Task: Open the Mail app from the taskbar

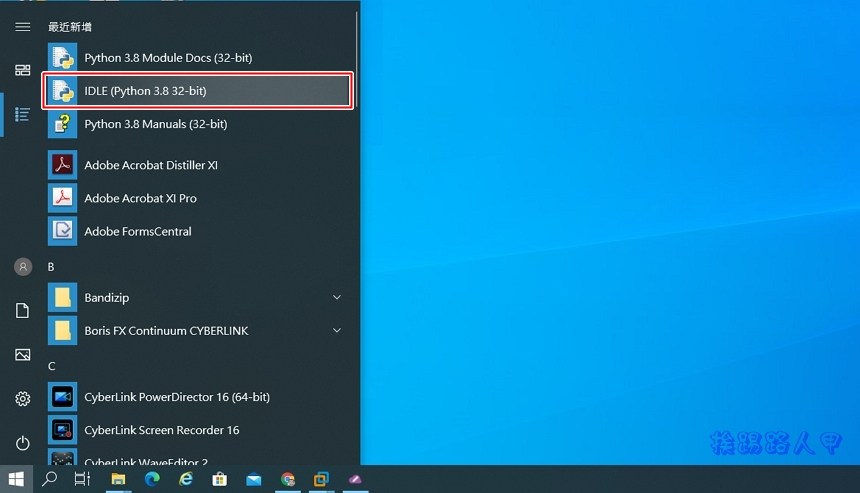Action: pos(253,479)
